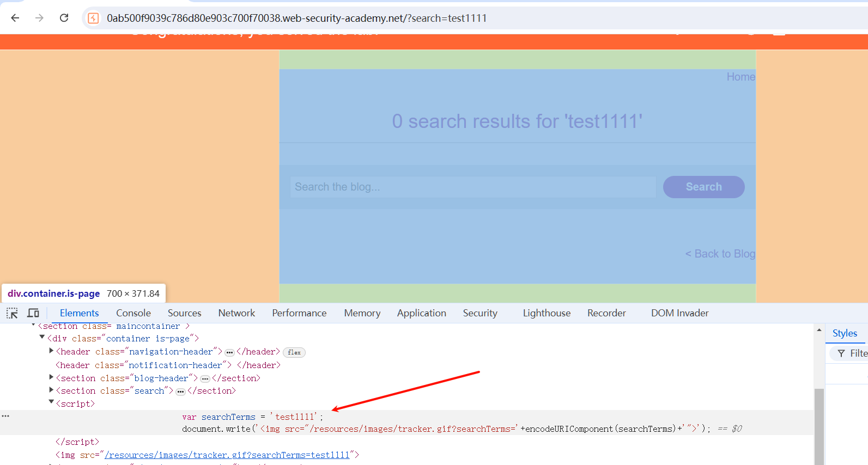Click the three-dot gutter beside selected line

[x=5, y=416]
